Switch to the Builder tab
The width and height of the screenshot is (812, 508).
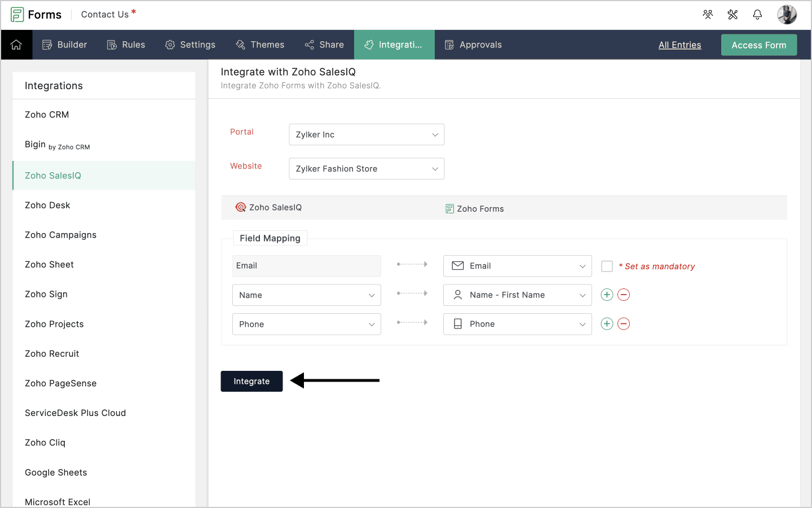[x=65, y=45]
